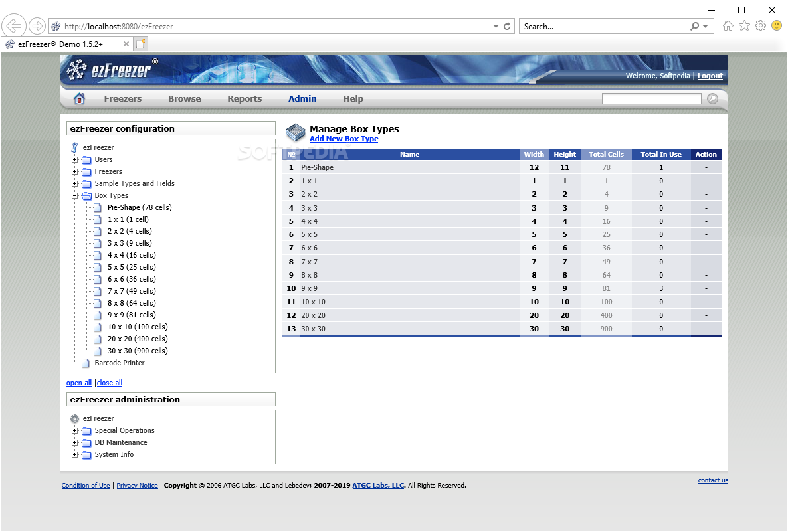Click the close all link
This screenshot has width=788, height=532.
(x=110, y=383)
